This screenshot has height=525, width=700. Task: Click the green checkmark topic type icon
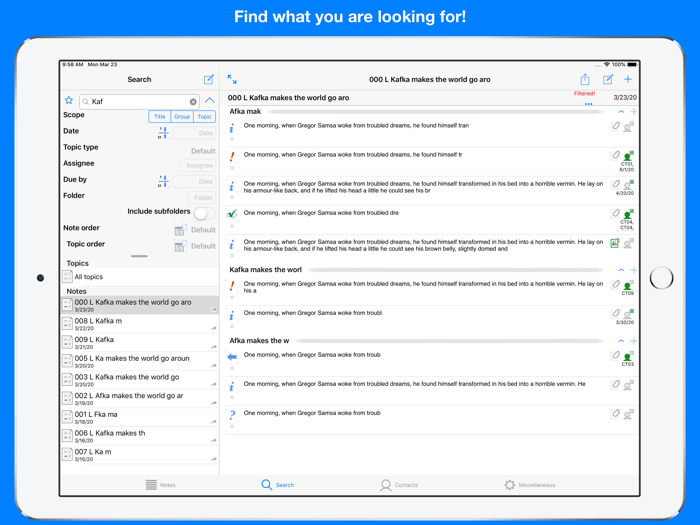[x=232, y=214]
